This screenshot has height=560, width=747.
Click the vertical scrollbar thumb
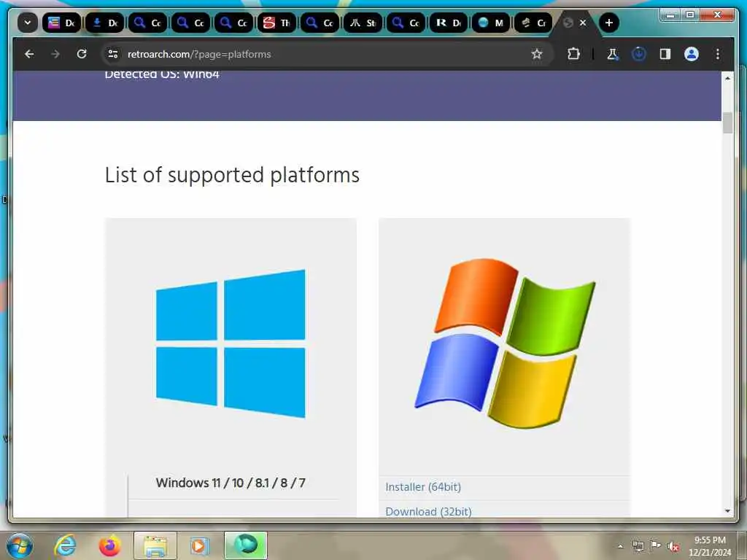(x=727, y=122)
